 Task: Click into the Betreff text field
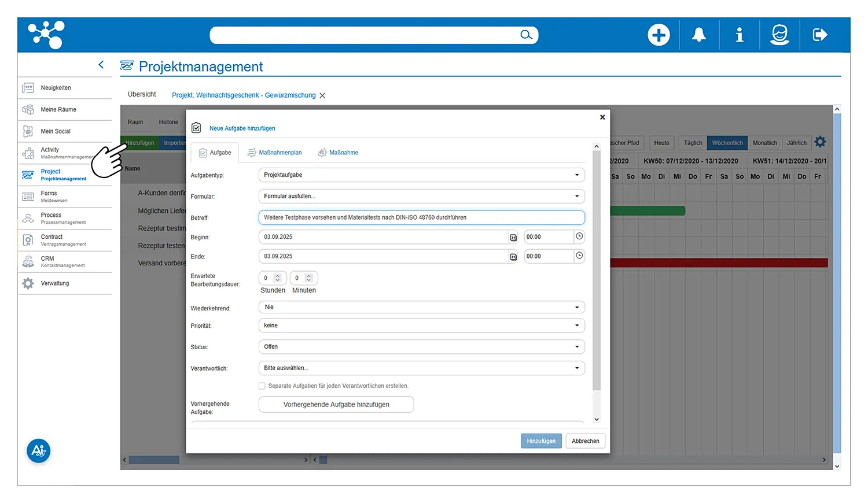point(421,218)
